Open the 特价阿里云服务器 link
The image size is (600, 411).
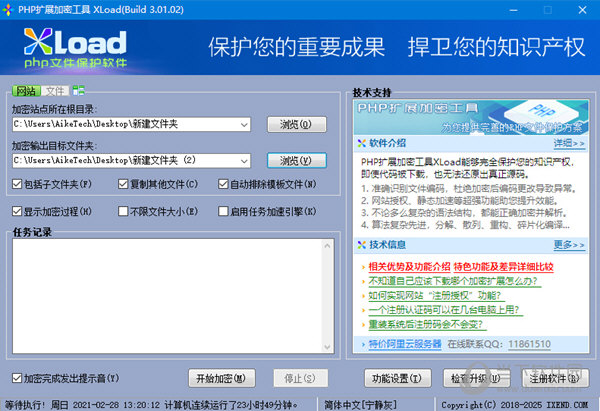pos(405,344)
